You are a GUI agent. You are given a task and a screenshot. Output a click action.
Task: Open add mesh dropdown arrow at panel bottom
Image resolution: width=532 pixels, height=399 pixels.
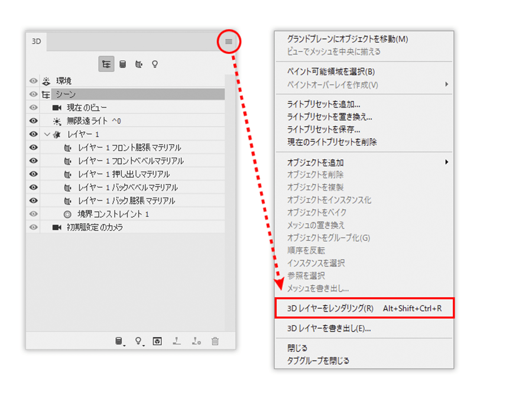click(x=124, y=345)
